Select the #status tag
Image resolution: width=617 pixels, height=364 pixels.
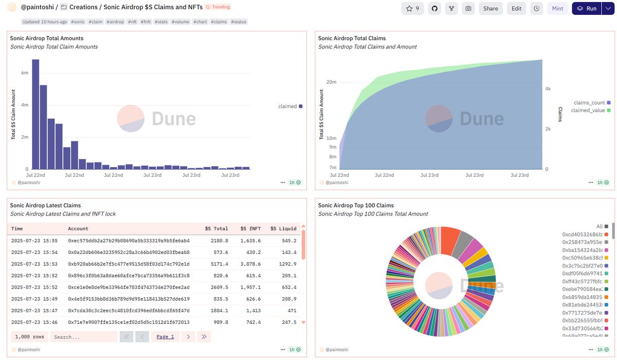coord(238,22)
